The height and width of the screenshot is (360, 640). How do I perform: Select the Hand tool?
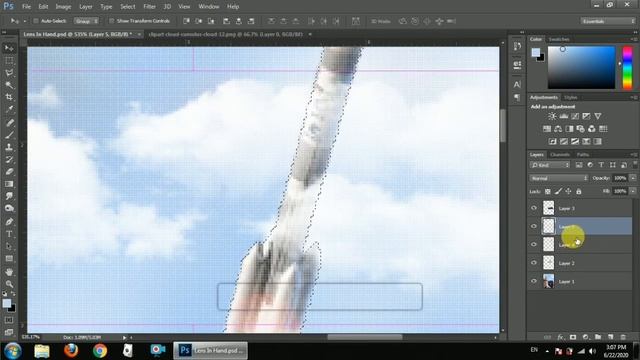pyautogui.click(x=9, y=272)
